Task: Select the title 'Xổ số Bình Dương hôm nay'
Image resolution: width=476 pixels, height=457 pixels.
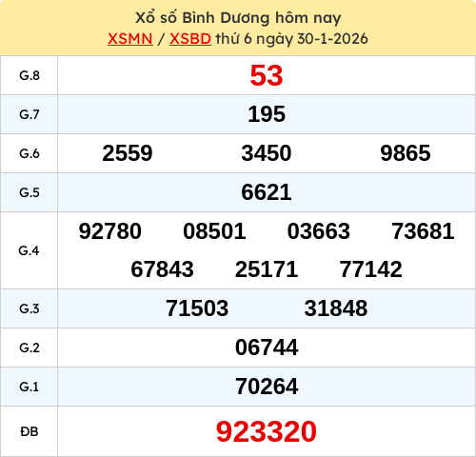Action: tap(238, 17)
